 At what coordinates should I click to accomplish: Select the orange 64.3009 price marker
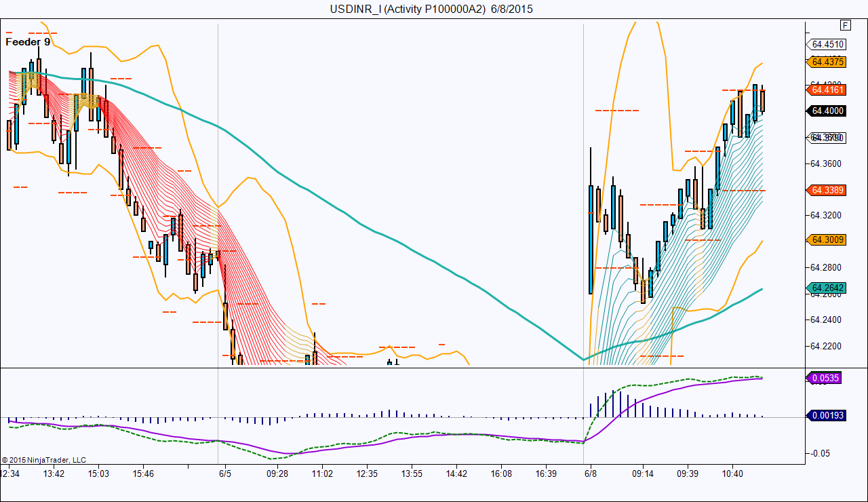click(826, 239)
